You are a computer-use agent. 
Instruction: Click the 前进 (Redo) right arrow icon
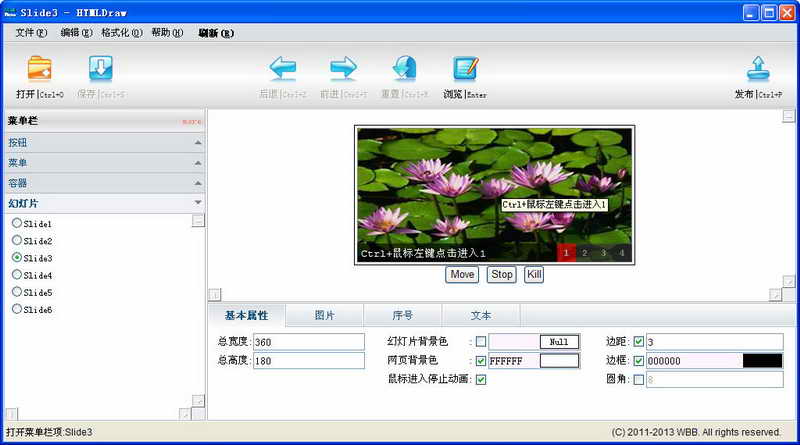[x=343, y=69]
